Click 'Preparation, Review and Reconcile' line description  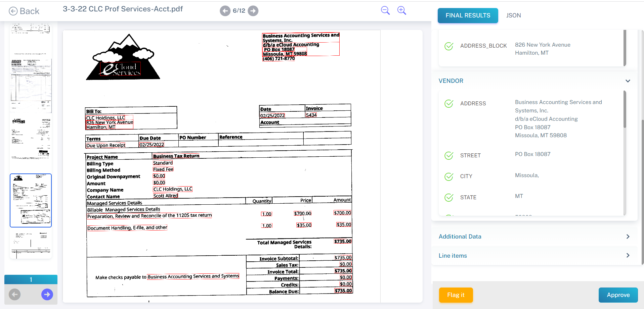(149, 216)
